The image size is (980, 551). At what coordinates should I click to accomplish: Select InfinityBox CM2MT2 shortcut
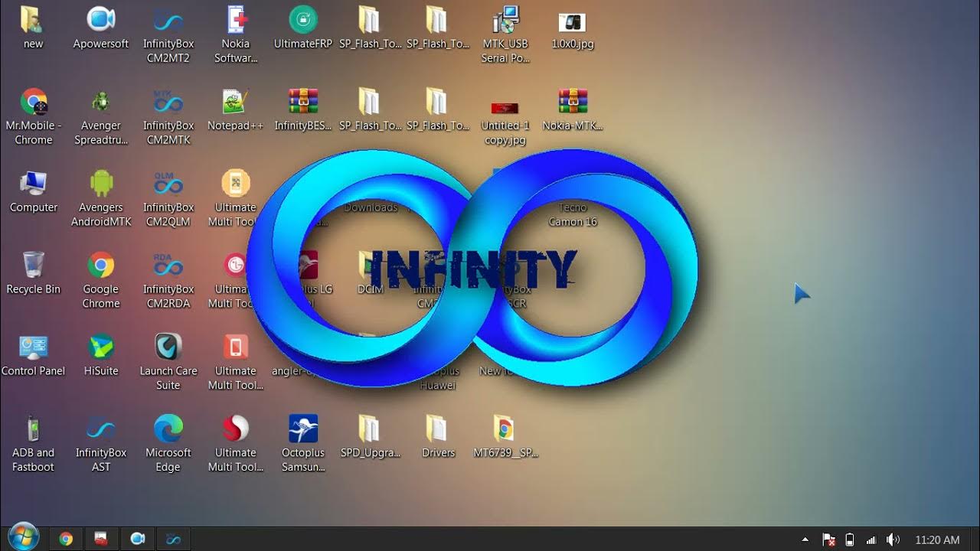pyautogui.click(x=168, y=35)
